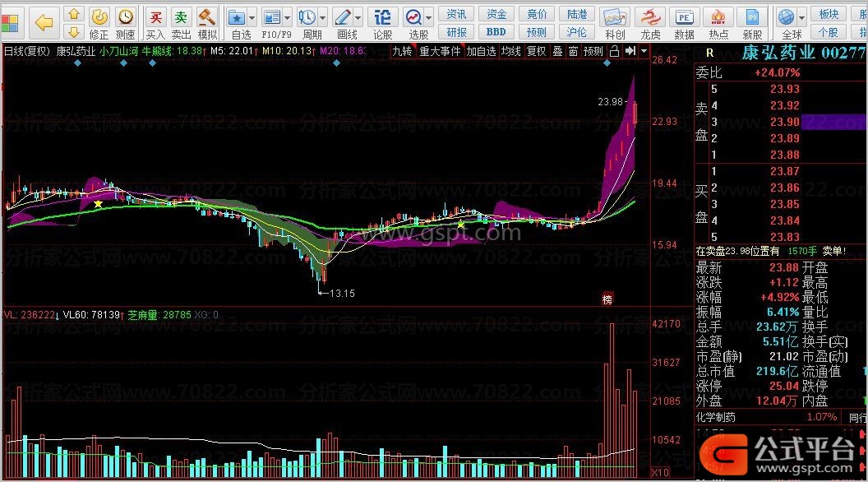Click the X10 volume scale label
This screenshot has height=482, width=868.
pyautogui.click(x=660, y=473)
